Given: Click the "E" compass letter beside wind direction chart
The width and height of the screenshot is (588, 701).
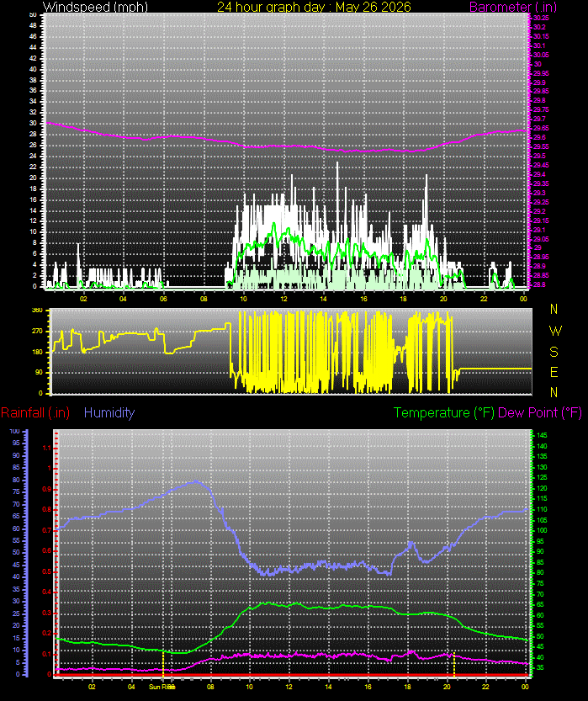Looking at the screenshot, I should coord(554,373).
